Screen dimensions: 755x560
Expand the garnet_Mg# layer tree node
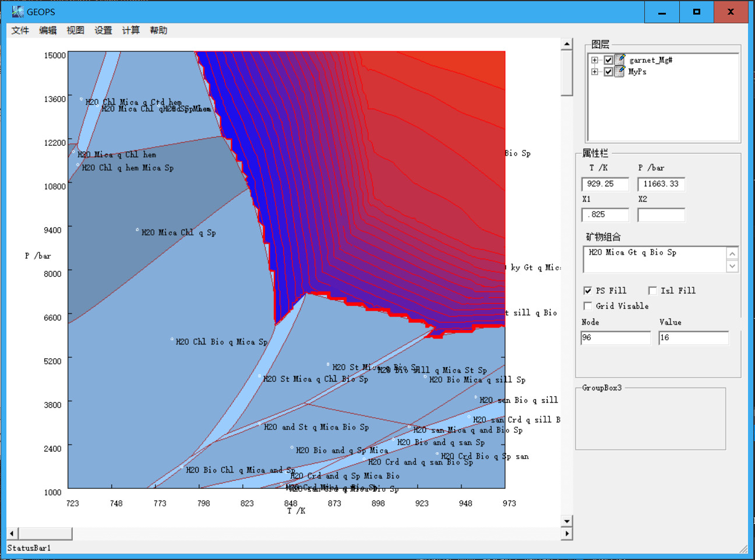pyautogui.click(x=594, y=60)
